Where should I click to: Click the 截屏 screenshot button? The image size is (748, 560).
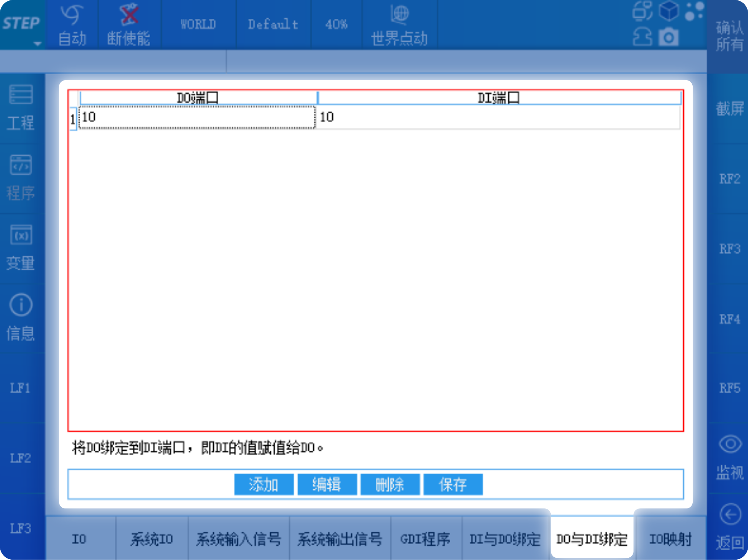730,109
